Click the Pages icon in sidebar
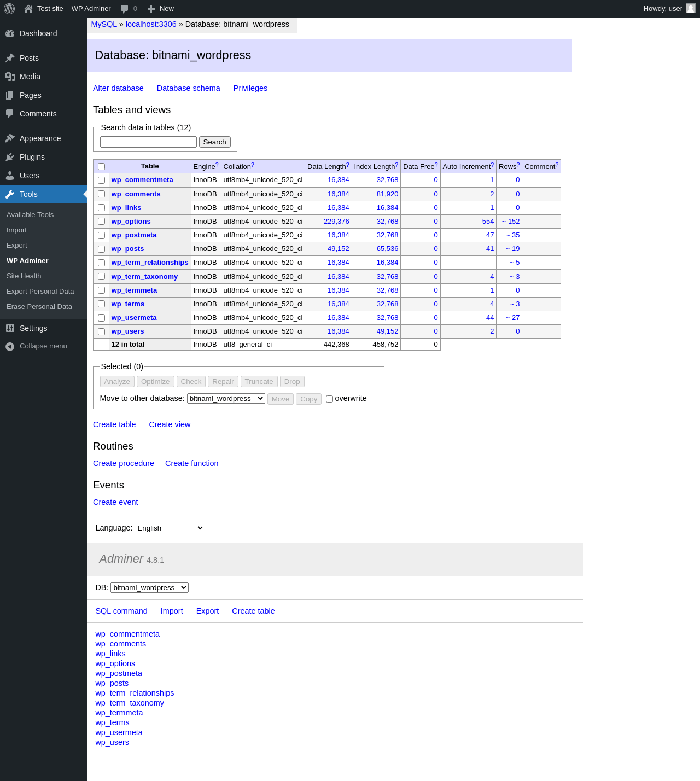The height and width of the screenshot is (781, 700). [x=10, y=95]
